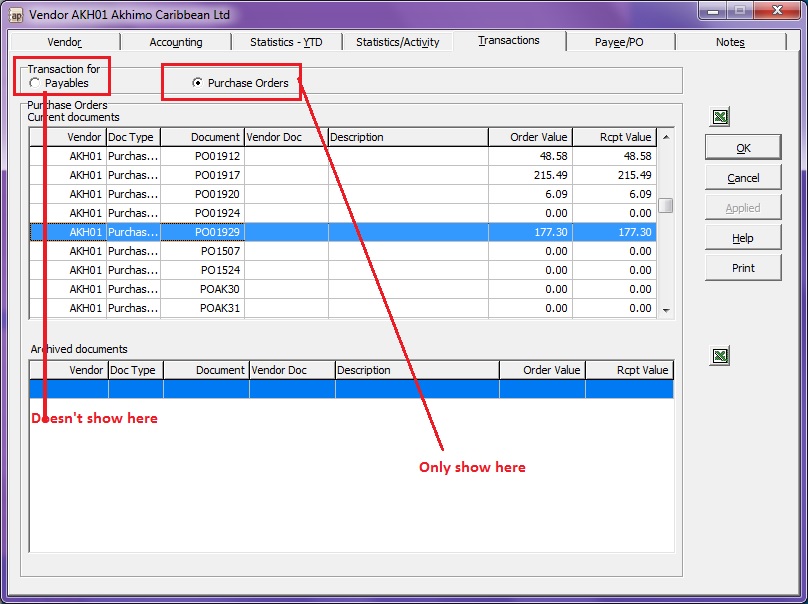Select the Purchase Orders radio button

(197, 83)
